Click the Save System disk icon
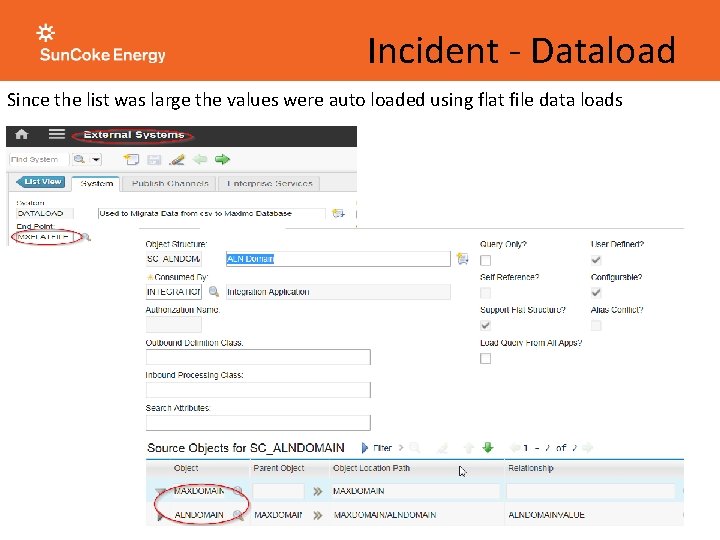The image size is (720, 540). [154, 160]
